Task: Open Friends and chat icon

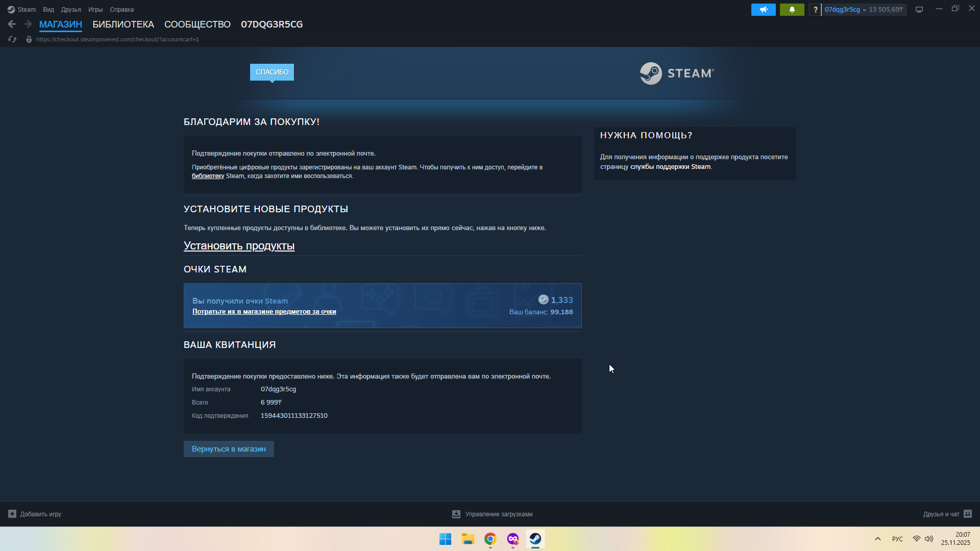Action: click(x=968, y=514)
